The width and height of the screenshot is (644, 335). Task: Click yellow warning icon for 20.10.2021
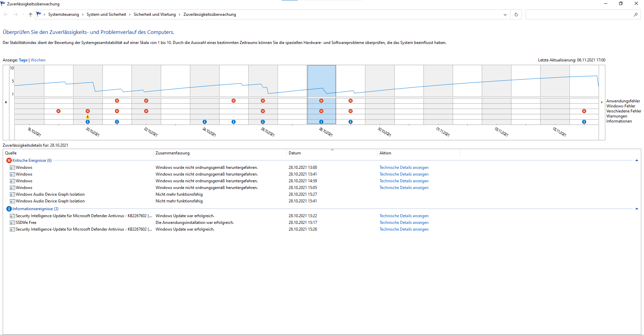(88, 117)
